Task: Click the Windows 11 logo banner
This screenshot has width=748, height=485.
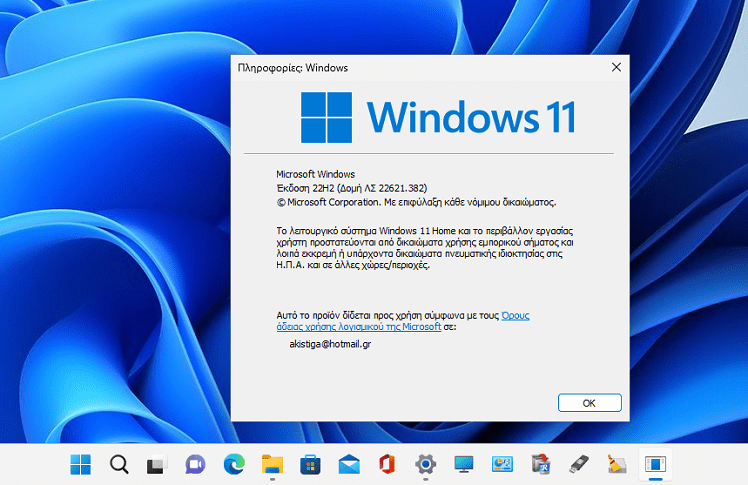Action: click(438, 117)
